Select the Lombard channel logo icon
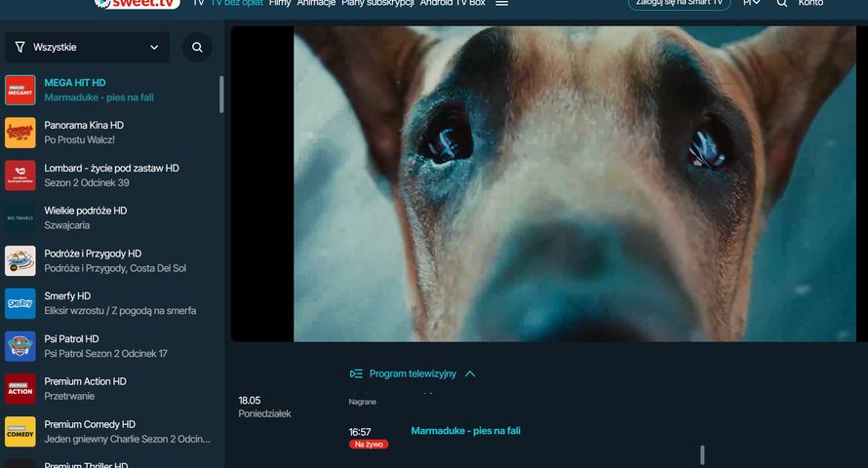868x468 pixels. point(20,175)
